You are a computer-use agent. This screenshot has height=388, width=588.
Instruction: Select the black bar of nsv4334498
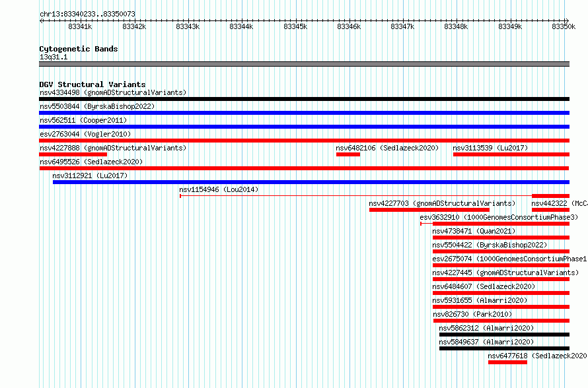click(x=304, y=99)
